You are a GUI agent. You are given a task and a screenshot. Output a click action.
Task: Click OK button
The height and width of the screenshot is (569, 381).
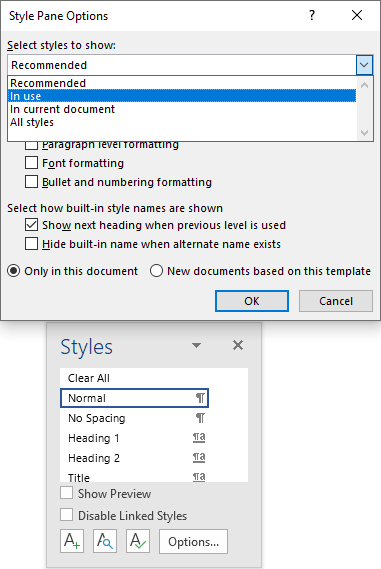pos(252,301)
